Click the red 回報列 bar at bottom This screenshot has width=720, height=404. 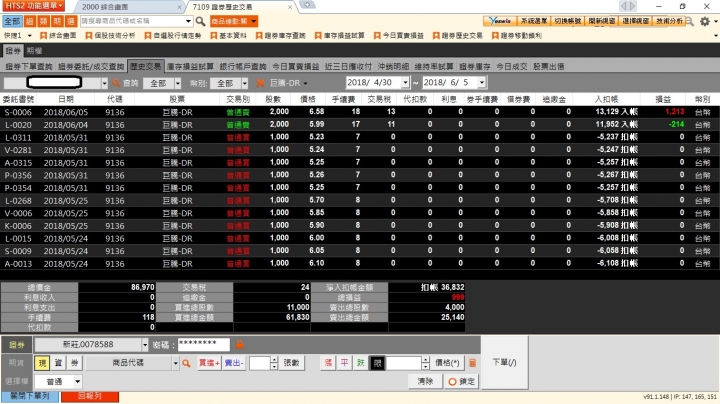[x=90, y=396]
